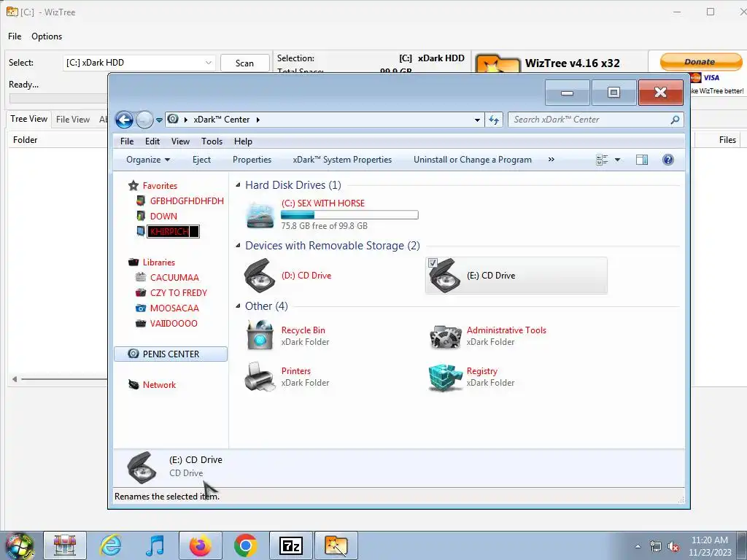Open the recent pages dropdown beside navigation arrows
Viewport: 747px width, 560px height.
tap(159, 120)
